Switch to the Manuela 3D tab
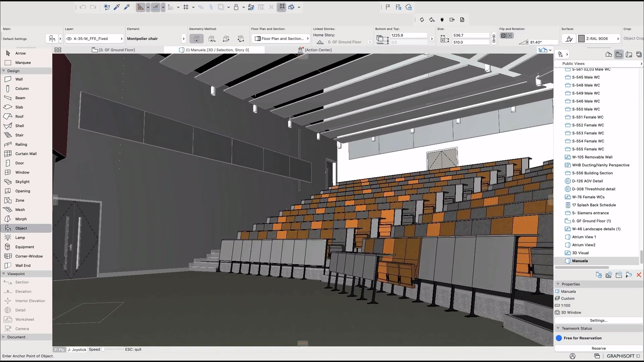The width and height of the screenshot is (644, 362). coord(214,50)
